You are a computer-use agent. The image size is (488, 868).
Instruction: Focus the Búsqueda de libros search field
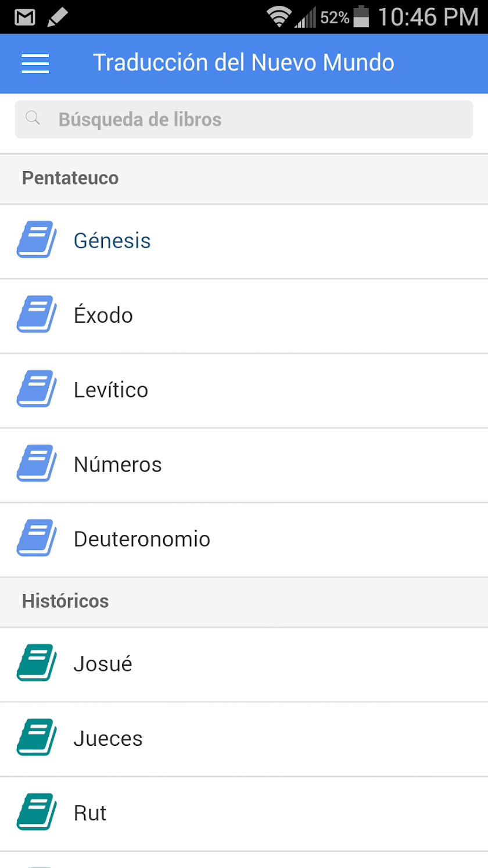(244, 119)
